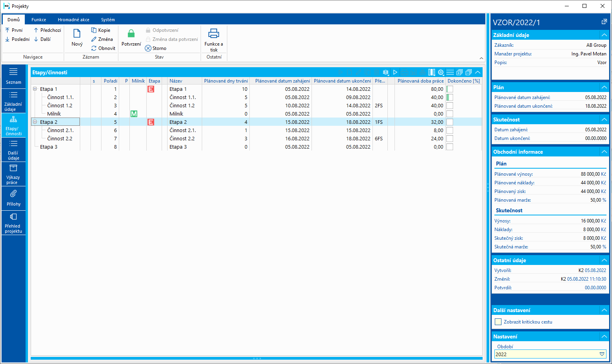Click the Dokončeno progress bar for Etapa 1
The height and width of the screenshot is (364, 612).
[450, 89]
